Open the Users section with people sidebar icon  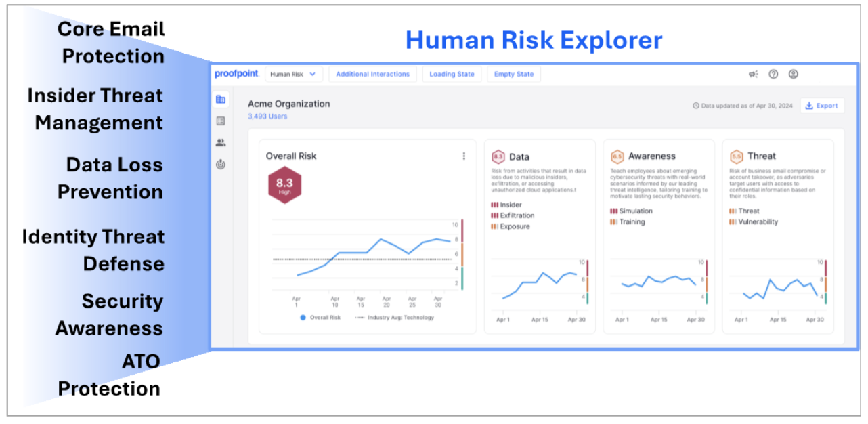220,142
